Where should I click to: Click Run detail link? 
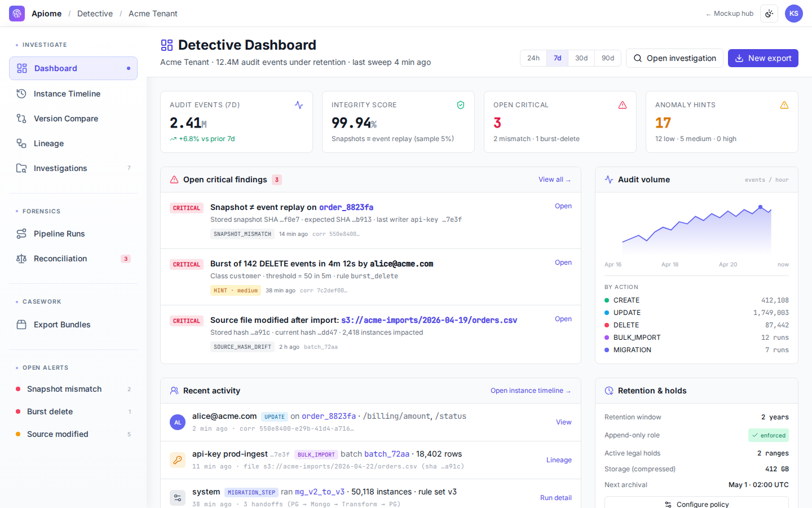[x=556, y=498]
